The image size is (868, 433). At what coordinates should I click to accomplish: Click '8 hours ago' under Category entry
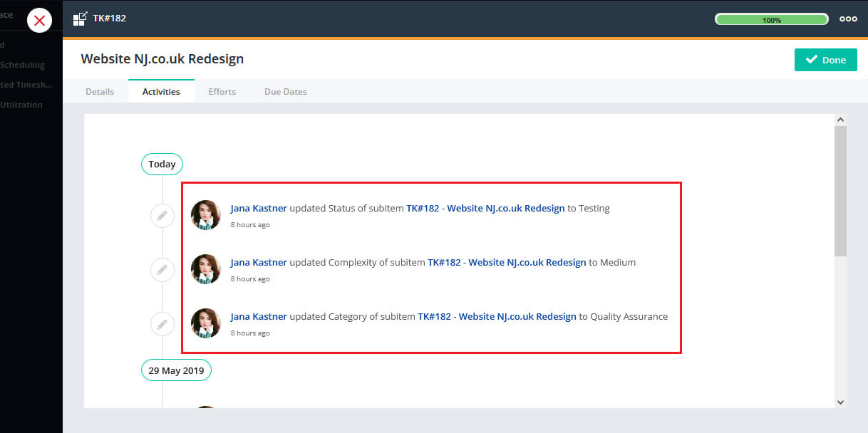click(x=250, y=333)
